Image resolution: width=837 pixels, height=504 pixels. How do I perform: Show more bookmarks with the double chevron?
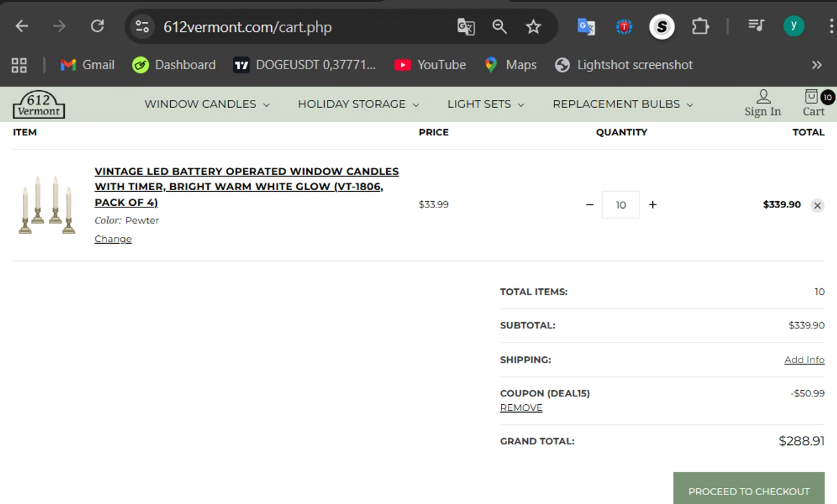[816, 65]
